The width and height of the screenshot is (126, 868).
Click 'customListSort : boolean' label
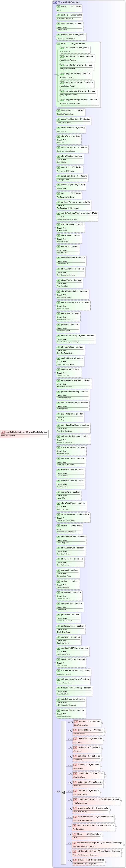coord(73,710)
